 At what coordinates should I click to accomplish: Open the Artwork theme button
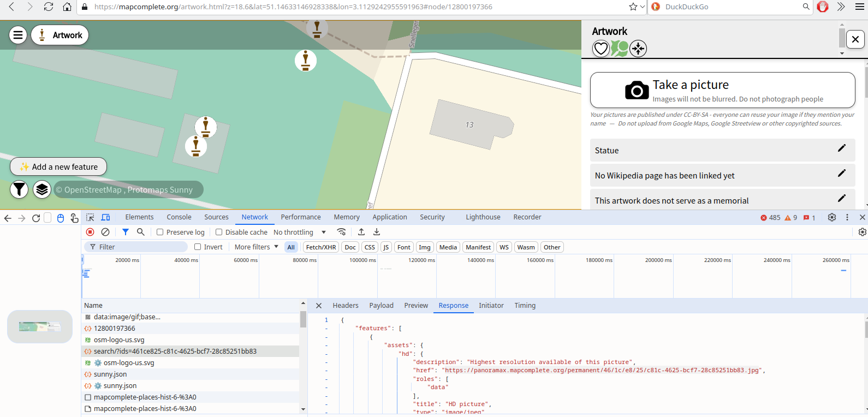point(60,35)
